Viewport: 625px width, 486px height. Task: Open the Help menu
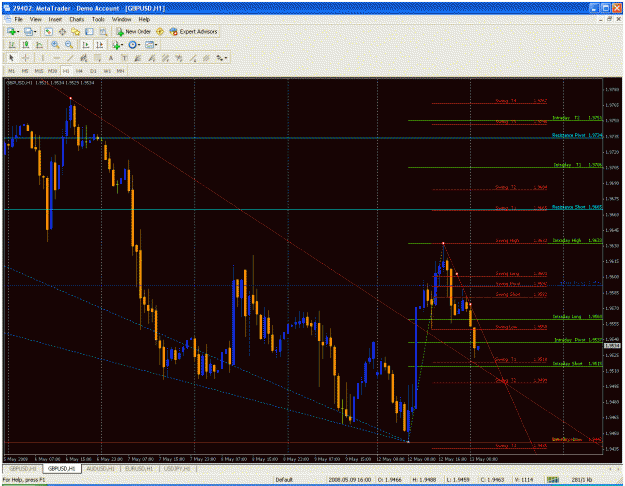click(144, 19)
